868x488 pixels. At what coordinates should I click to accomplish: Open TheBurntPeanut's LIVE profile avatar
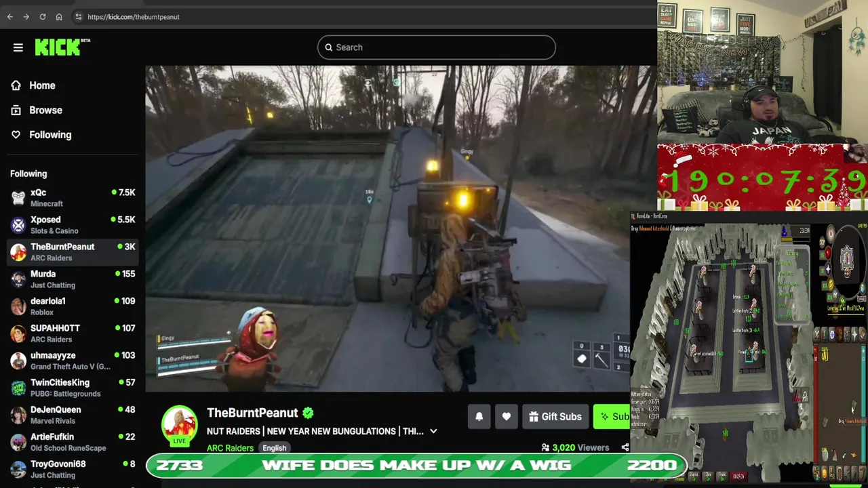click(x=179, y=425)
